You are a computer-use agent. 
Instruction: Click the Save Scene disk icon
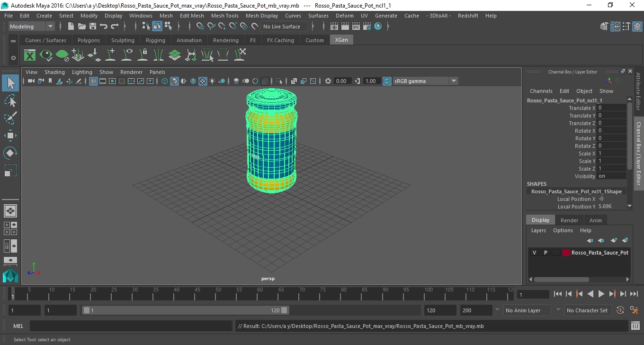(x=93, y=27)
